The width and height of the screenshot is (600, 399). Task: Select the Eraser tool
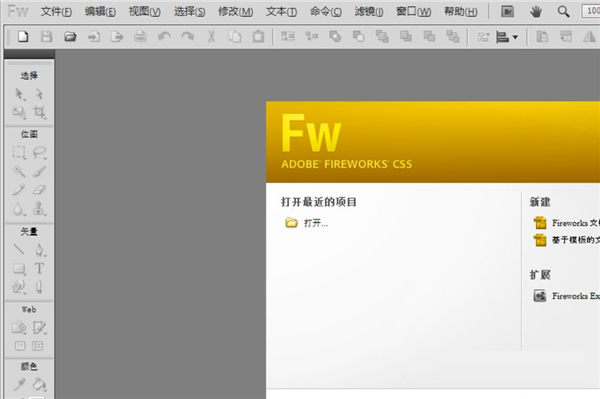pyautogui.click(x=39, y=190)
